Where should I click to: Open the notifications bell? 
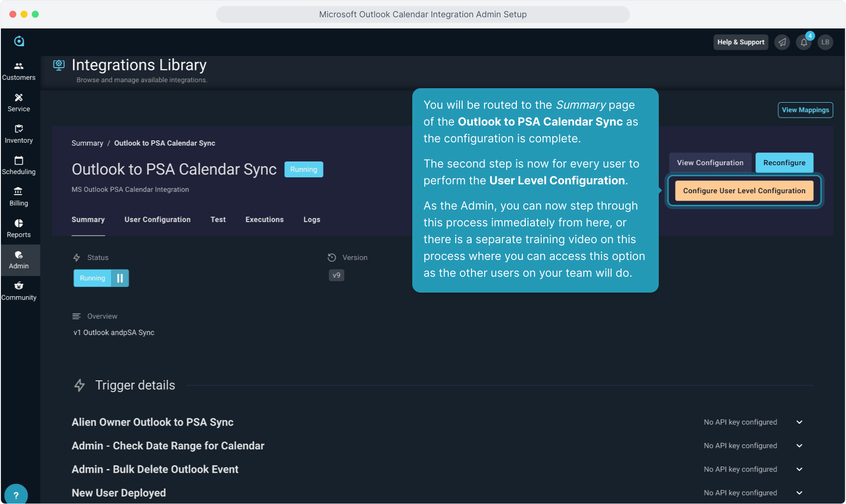(804, 42)
